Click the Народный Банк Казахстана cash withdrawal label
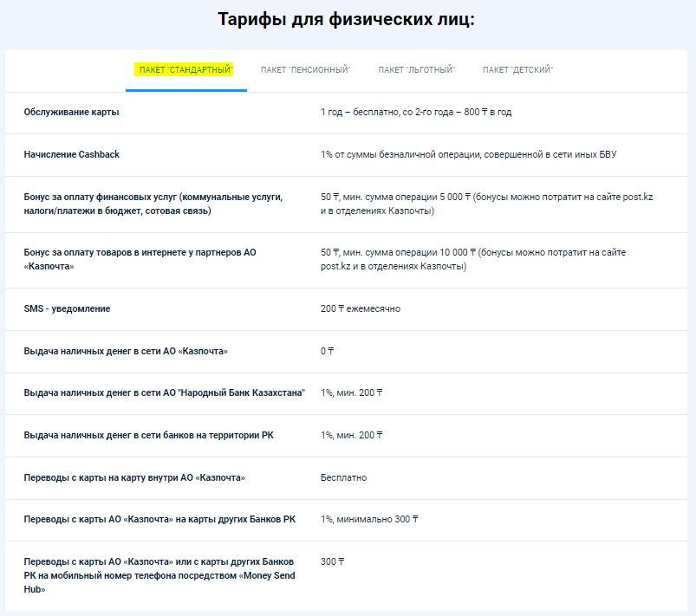This screenshot has width=696, height=616. 164,392
